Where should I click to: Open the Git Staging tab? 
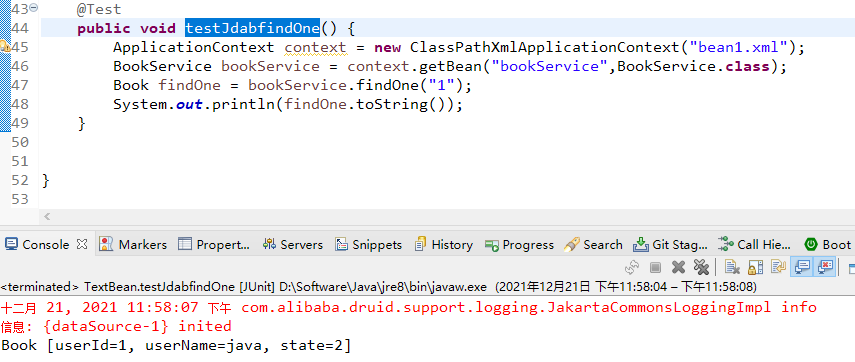tap(671, 244)
